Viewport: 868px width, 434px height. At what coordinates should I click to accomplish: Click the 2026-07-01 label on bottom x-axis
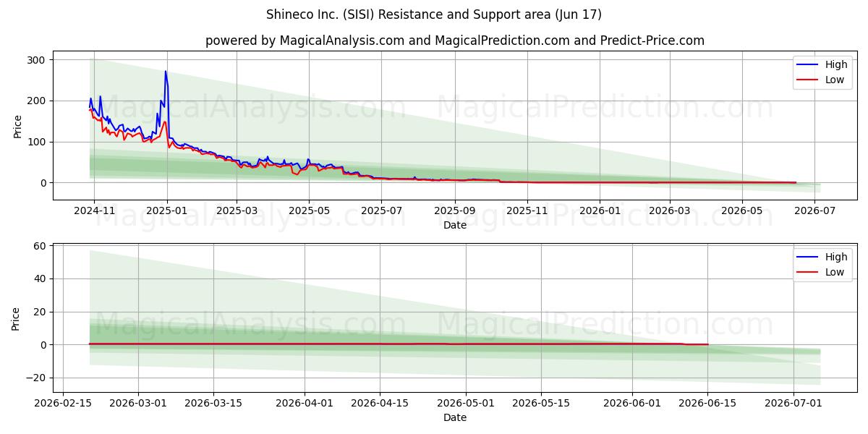[793, 404]
